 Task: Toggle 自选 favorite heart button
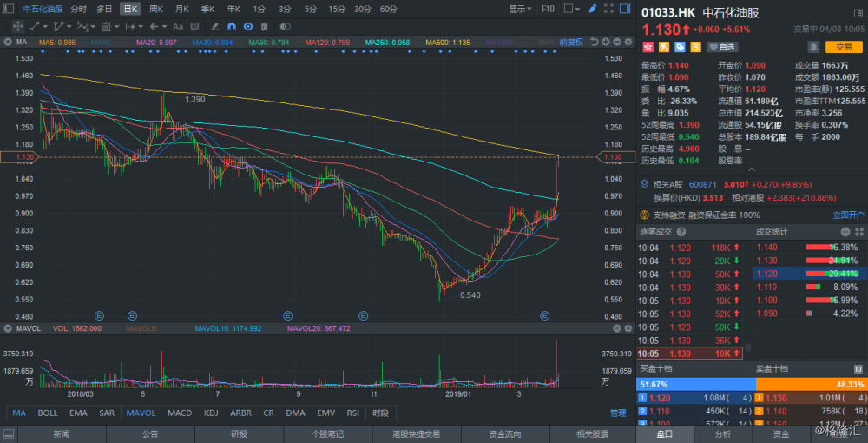(724, 47)
